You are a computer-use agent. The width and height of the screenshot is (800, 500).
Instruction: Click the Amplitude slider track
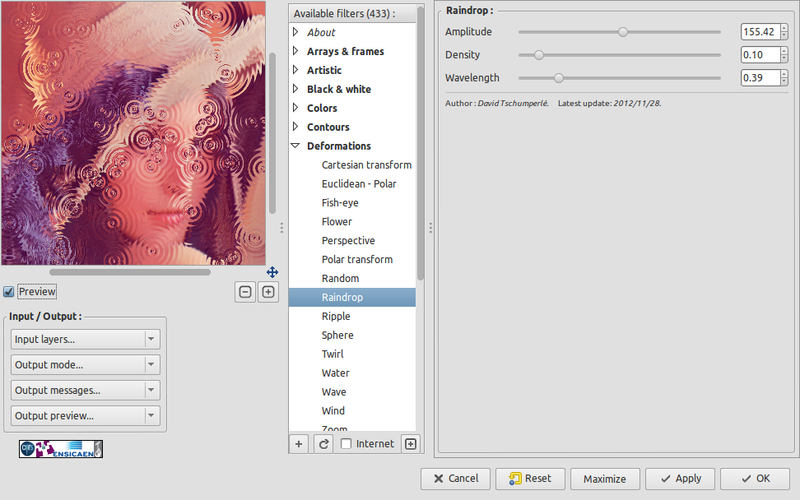(x=620, y=32)
